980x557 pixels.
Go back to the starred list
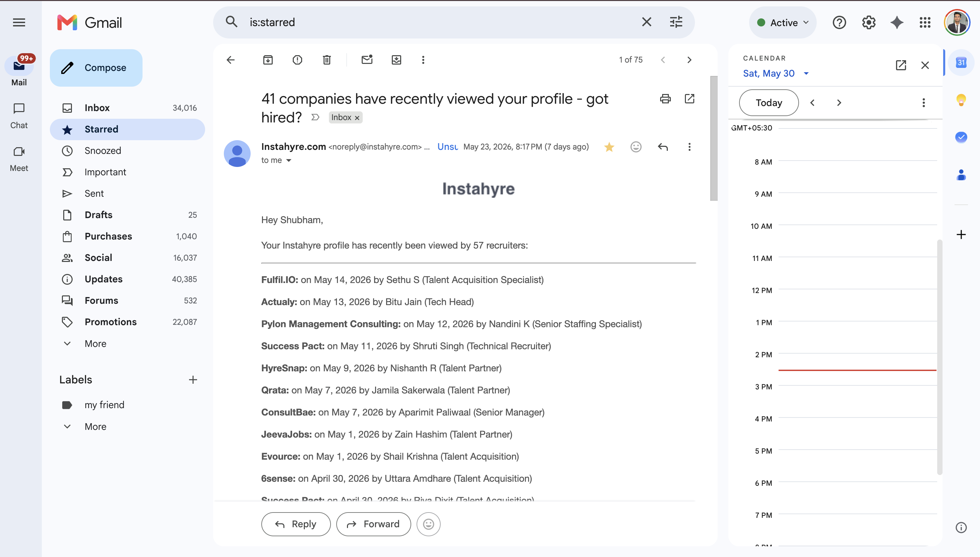tap(231, 60)
